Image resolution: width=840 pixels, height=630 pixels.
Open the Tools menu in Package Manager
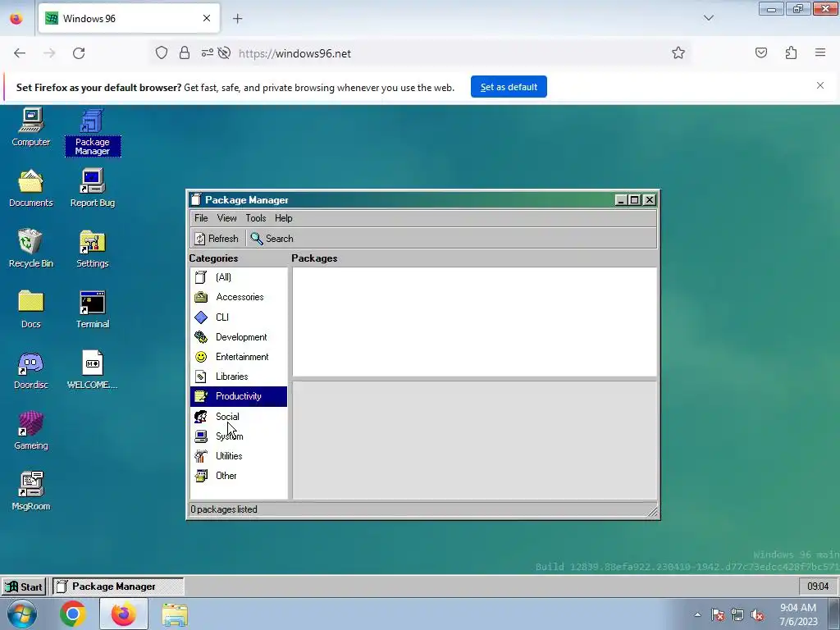(x=256, y=218)
